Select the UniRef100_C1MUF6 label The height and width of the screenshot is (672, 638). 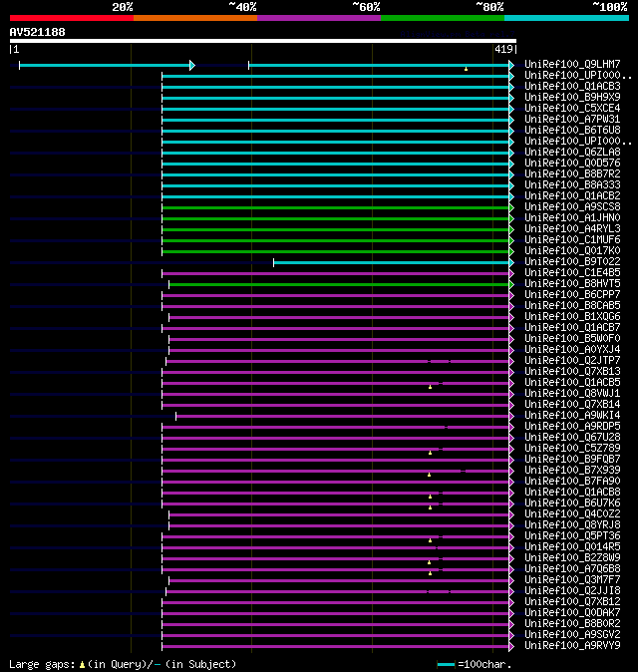[572, 239]
